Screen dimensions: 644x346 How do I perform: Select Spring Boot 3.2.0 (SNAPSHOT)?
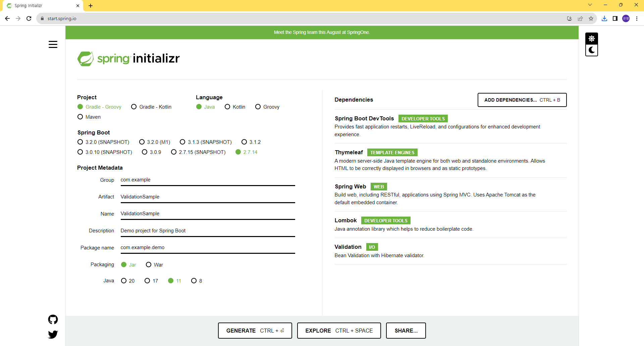103,142
